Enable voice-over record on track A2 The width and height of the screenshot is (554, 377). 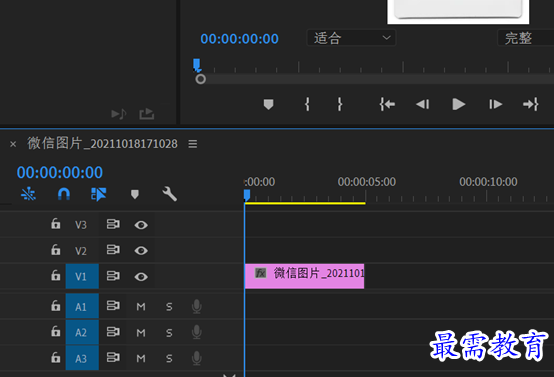click(197, 332)
